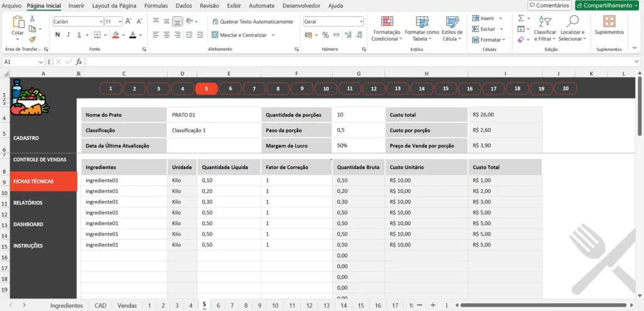Image resolution: width=644 pixels, height=311 pixels.
Task: Expand the Mesclar e Centralizar dropdown arrow
Action: [x=272, y=35]
